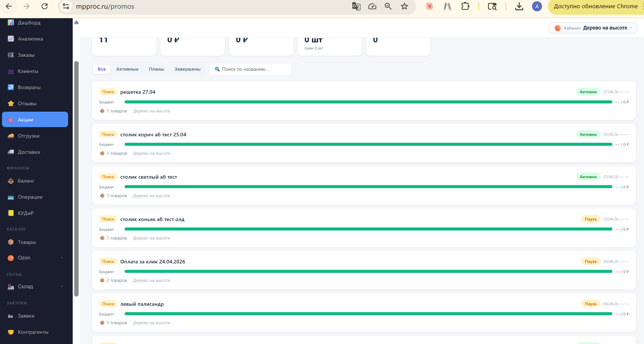Open the Заказы cart icon
Viewport: 644px width, 344px height.
[x=11, y=55]
